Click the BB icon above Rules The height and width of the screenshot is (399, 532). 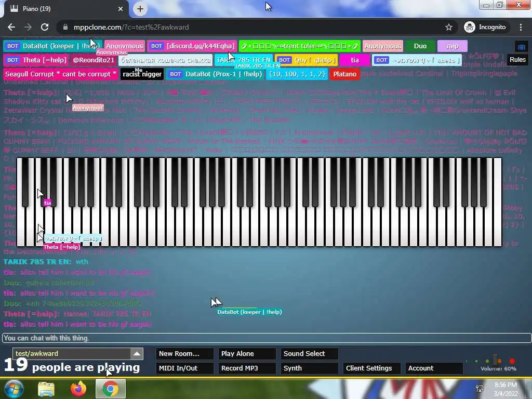click(x=521, y=47)
